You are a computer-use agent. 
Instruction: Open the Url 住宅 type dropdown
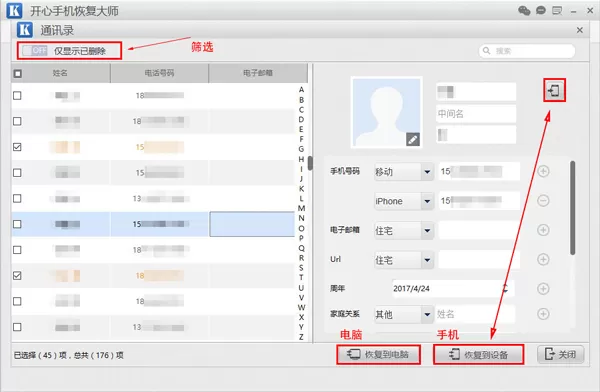pos(427,260)
